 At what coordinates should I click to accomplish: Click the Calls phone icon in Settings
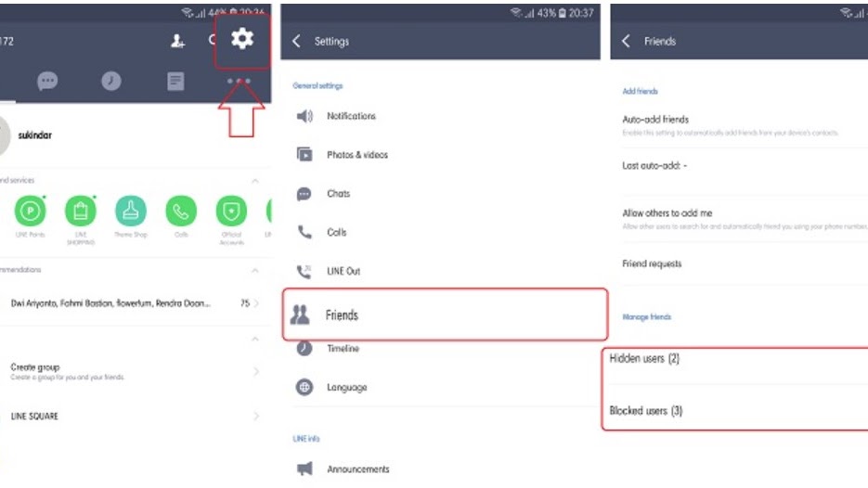(304, 232)
